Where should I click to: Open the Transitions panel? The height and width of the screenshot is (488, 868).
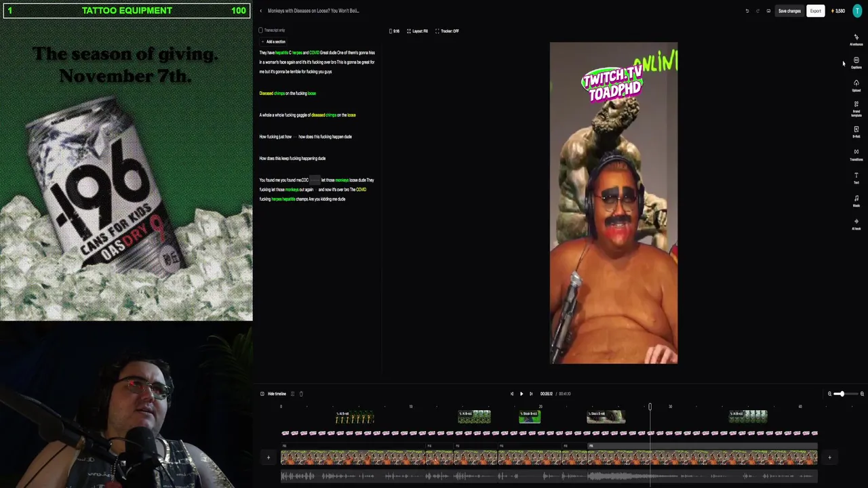(x=856, y=155)
